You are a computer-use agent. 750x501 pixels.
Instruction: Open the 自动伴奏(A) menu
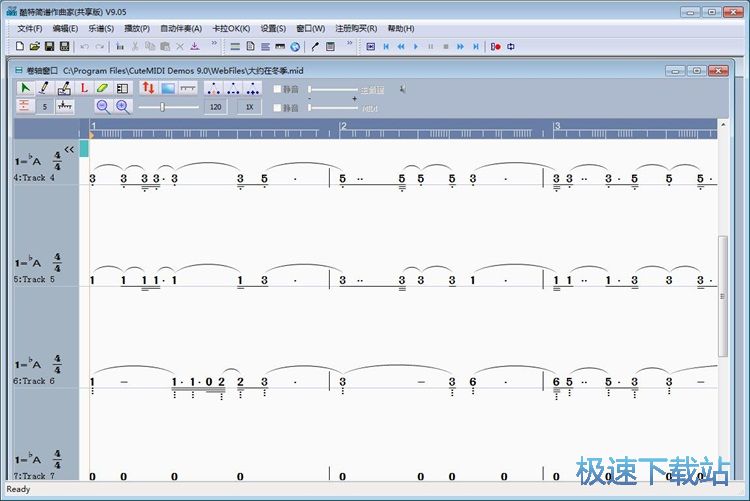coord(180,28)
